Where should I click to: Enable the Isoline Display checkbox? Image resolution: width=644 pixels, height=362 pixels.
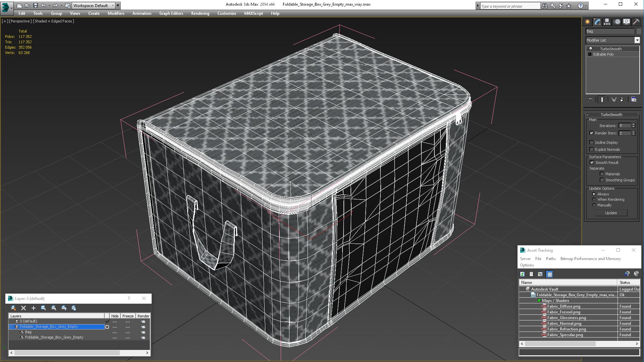coord(592,142)
